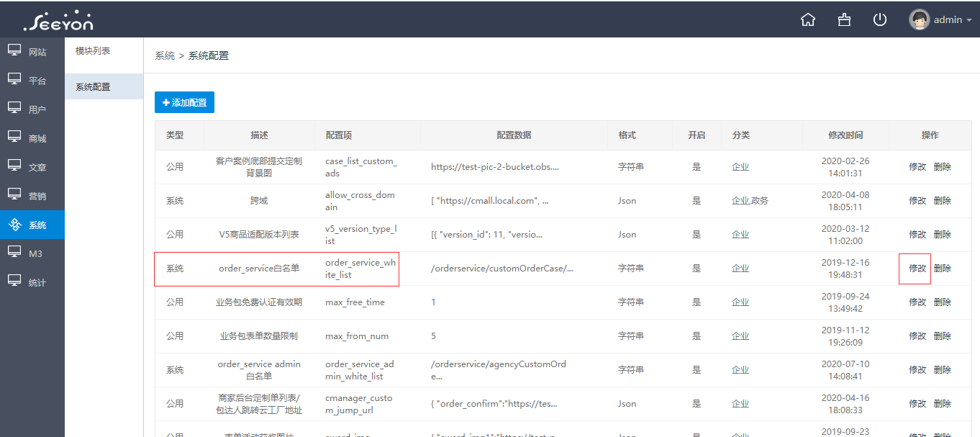Click 修改 for max_free_time row
This screenshot has height=437, width=980.
(x=917, y=302)
